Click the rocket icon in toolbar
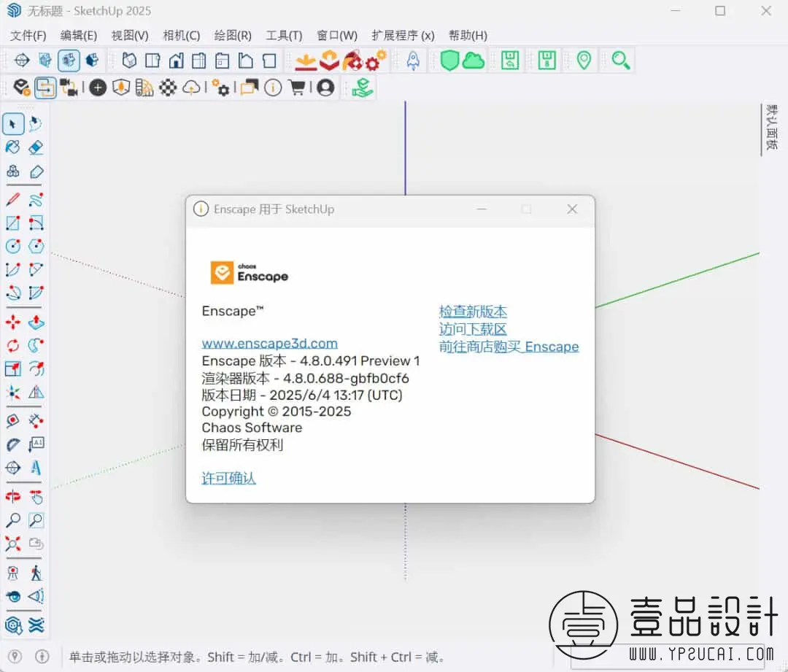Screen dimensions: 788x672 413,61
